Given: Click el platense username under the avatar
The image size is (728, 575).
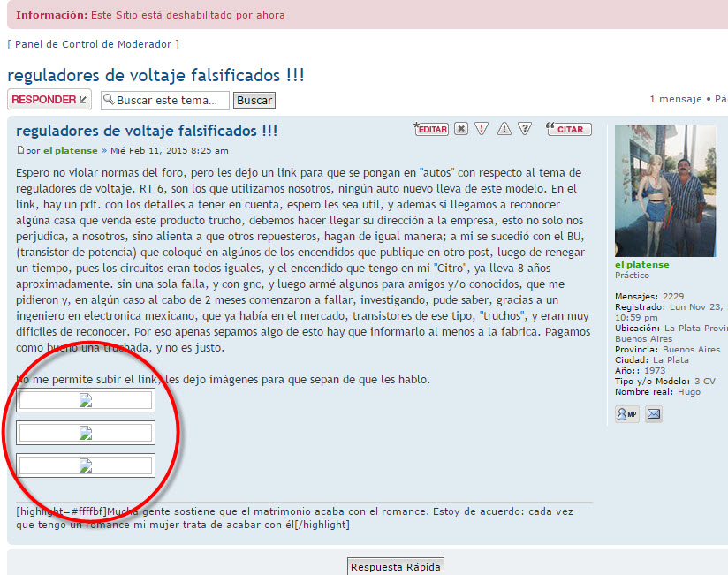Looking at the screenshot, I should tap(641, 264).
